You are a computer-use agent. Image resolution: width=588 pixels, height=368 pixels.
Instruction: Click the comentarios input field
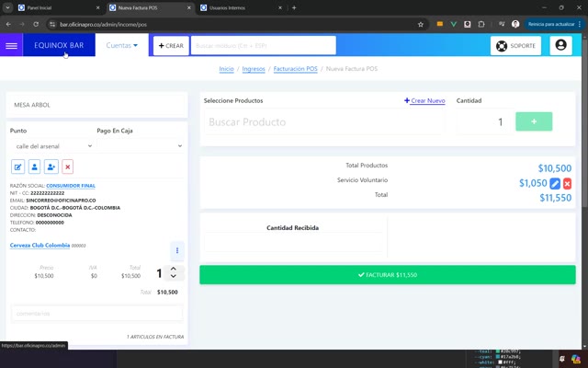[x=97, y=313]
